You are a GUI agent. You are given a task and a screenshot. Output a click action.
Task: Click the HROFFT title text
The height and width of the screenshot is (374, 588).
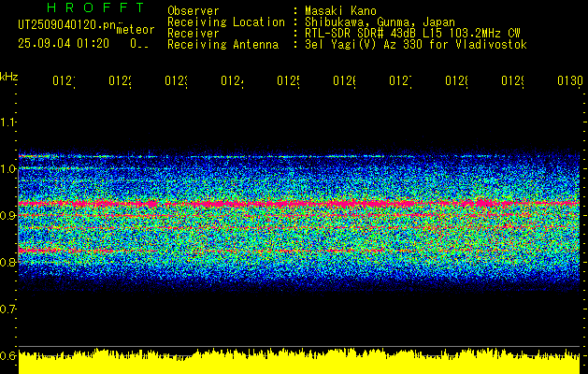point(95,7)
